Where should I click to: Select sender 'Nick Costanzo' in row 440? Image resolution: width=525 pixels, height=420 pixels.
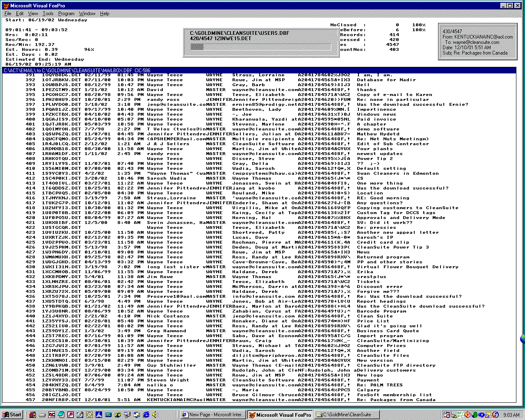pos(168,316)
